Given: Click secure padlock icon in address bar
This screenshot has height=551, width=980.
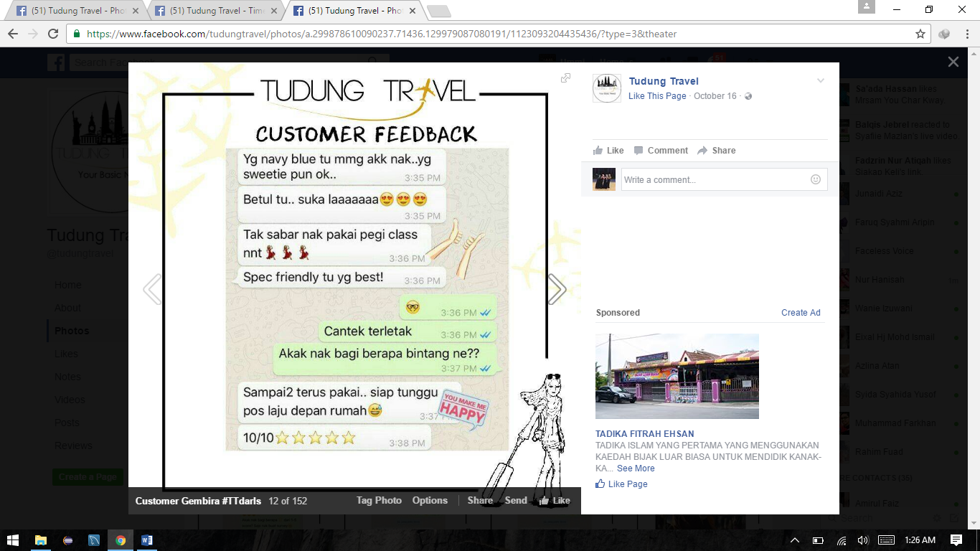Looking at the screenshot, I should 77,34.
